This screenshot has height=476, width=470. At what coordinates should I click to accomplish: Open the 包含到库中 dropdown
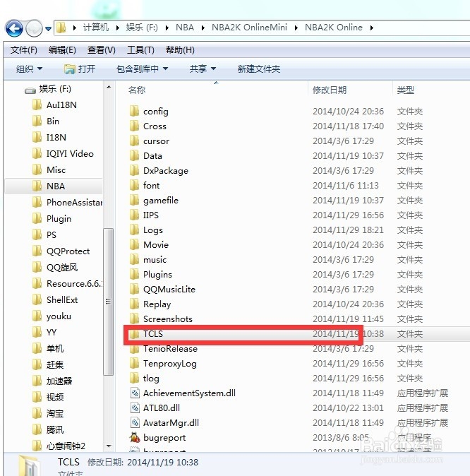coord(142,69)
